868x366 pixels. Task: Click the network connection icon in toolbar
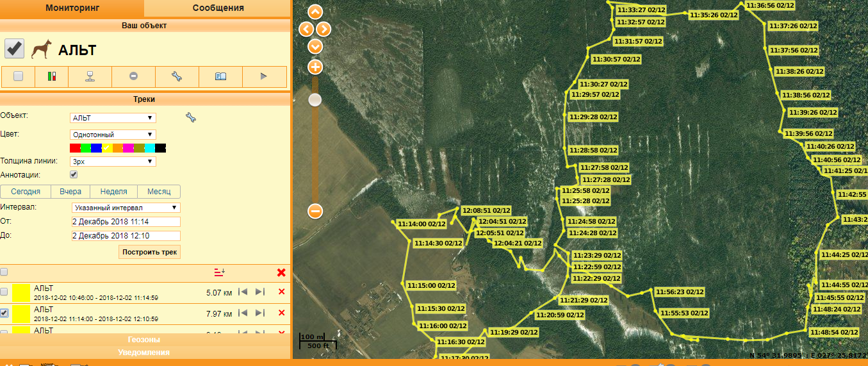tap(90, 76)
